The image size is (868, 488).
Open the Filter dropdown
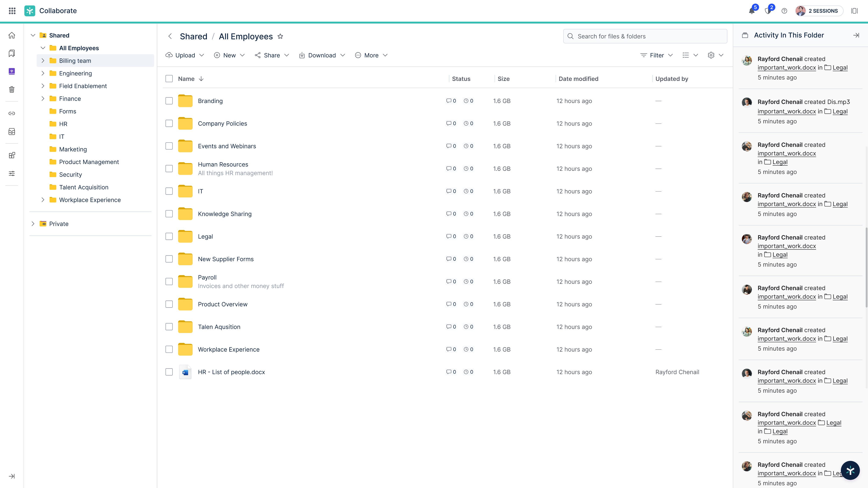click(x=656, y=55)
